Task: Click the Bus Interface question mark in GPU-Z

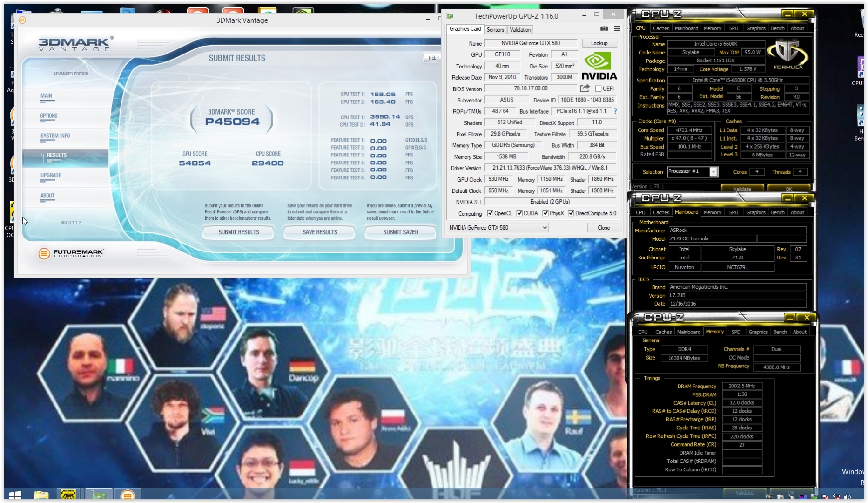Action: pos(615,111)
